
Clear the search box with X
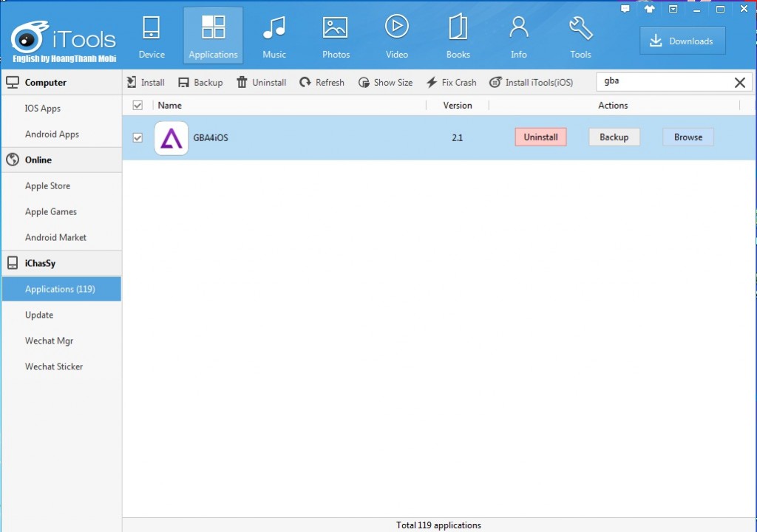coord(739,83)
